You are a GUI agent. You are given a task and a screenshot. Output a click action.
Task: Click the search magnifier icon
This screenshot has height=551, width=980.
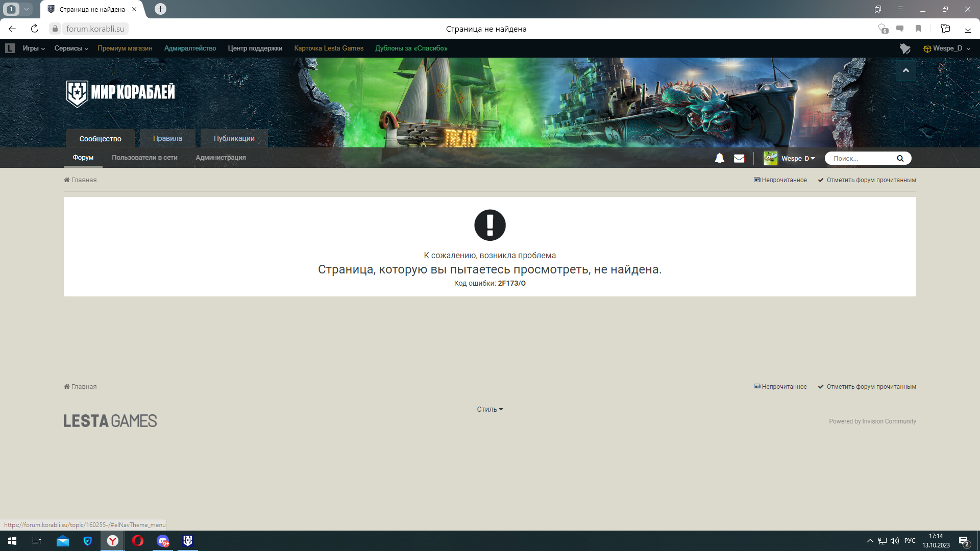900,158
